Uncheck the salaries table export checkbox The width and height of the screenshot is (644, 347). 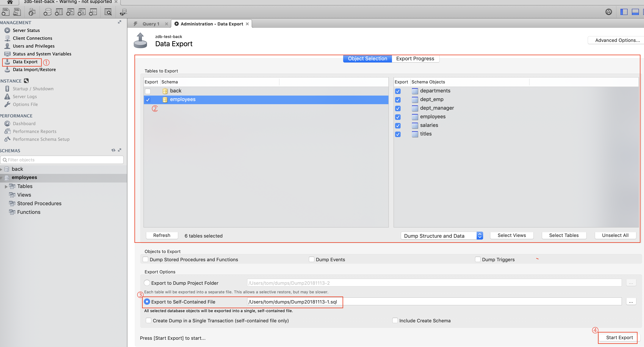(x=398, y=125)
